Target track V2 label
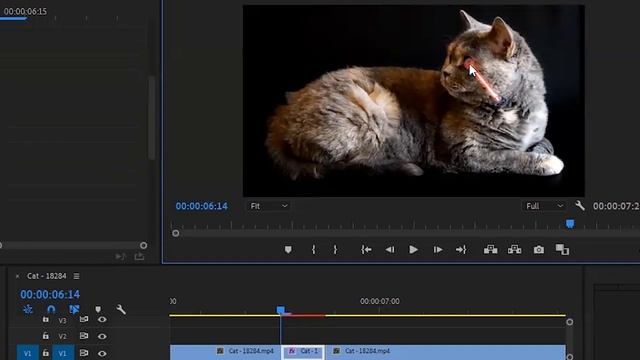Screen dimensions: 640x360 [x=62, y=336]
